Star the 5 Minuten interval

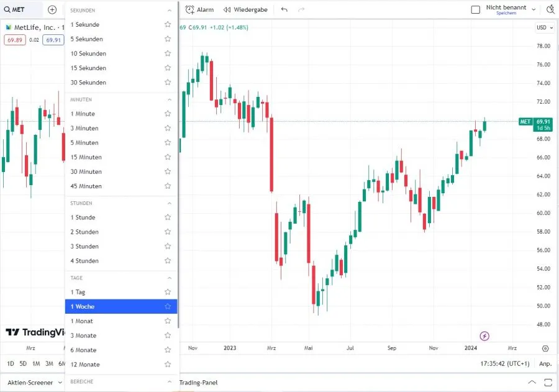click(168, 142)
